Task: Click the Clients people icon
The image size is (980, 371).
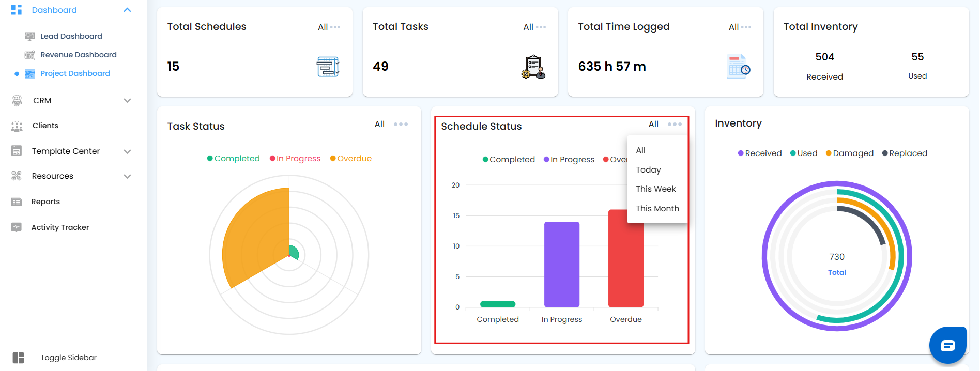Action: (x=17, y=126)
